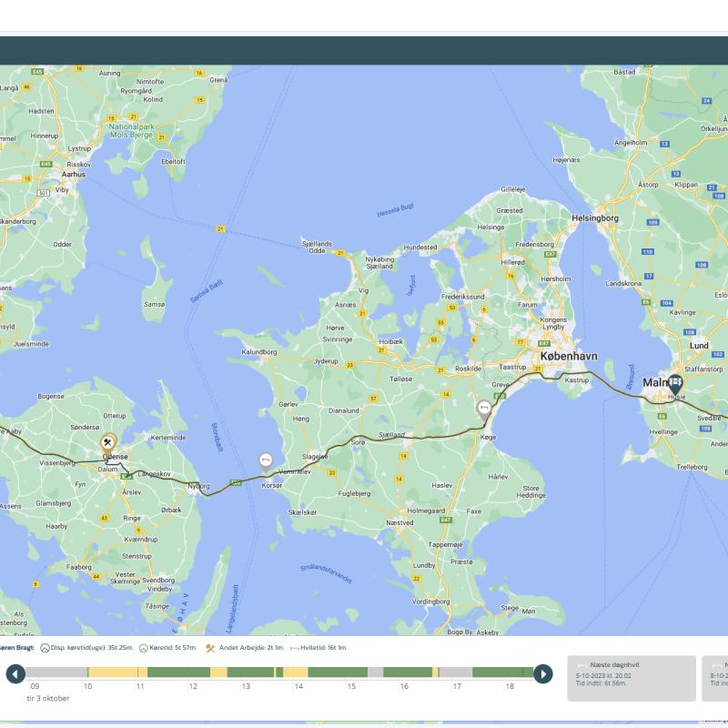
Task: Click the green Køretid driving icon
Action: (143, 648)
